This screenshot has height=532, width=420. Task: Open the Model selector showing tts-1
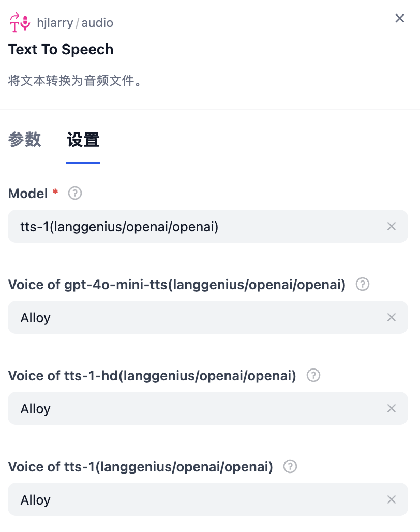tap(197, 226)
